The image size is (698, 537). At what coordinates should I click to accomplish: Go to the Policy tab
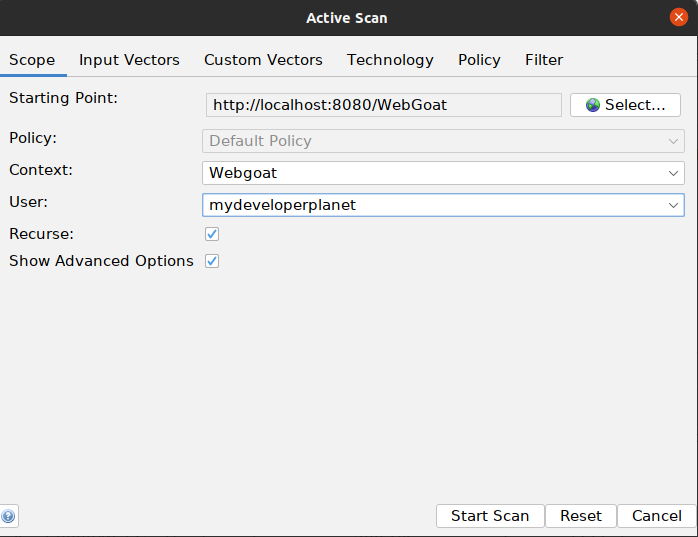coord(479,60)
